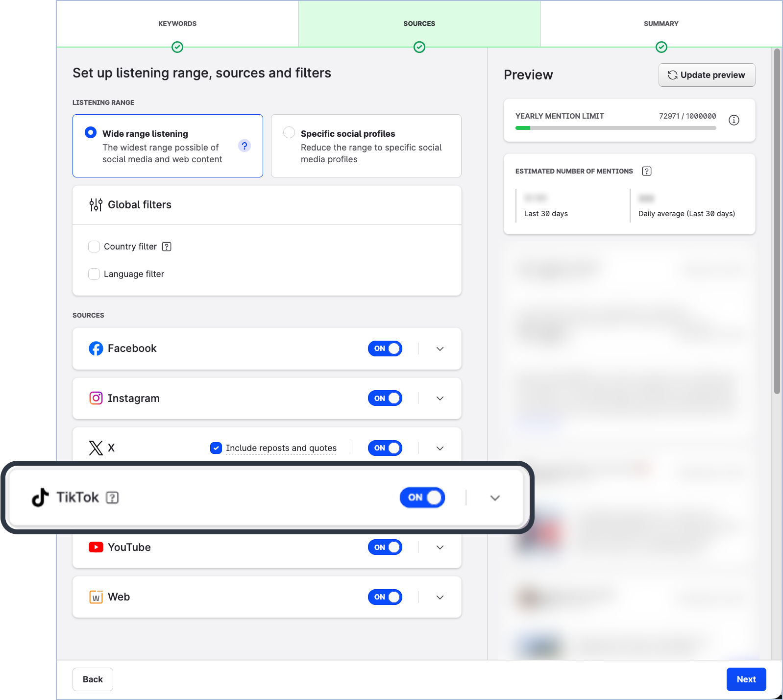Screen dimensions: 783x700
Task: Click the estimated mentions help icon
Action: (647, 171)
